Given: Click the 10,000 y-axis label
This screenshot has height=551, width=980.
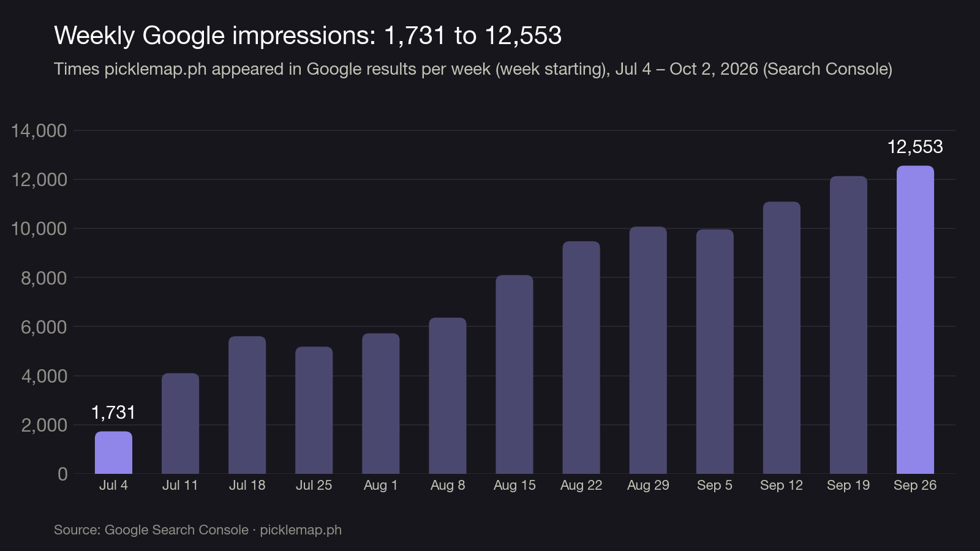Looking at the screenshot, I should [39, 228].
